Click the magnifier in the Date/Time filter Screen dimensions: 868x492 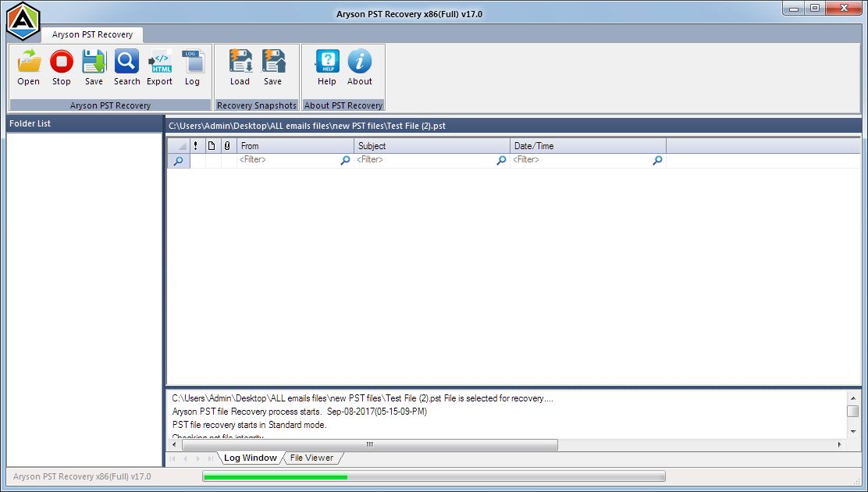tap(658, 160)
